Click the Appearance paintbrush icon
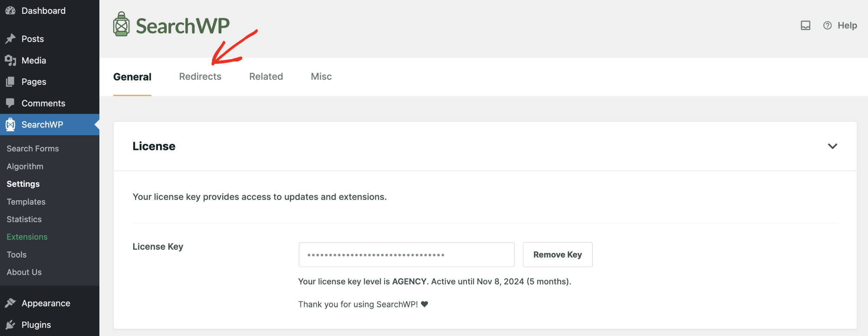This screenshot has height=336, width=868. [x=10, y=303]
